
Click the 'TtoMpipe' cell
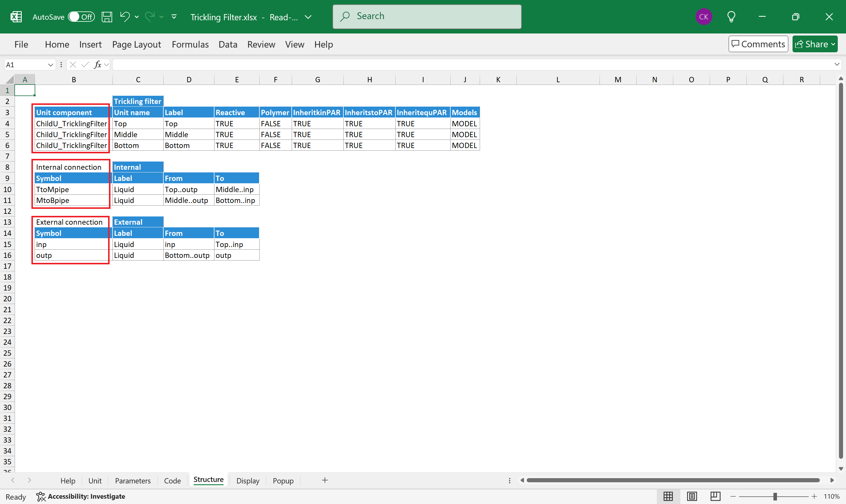74,189
